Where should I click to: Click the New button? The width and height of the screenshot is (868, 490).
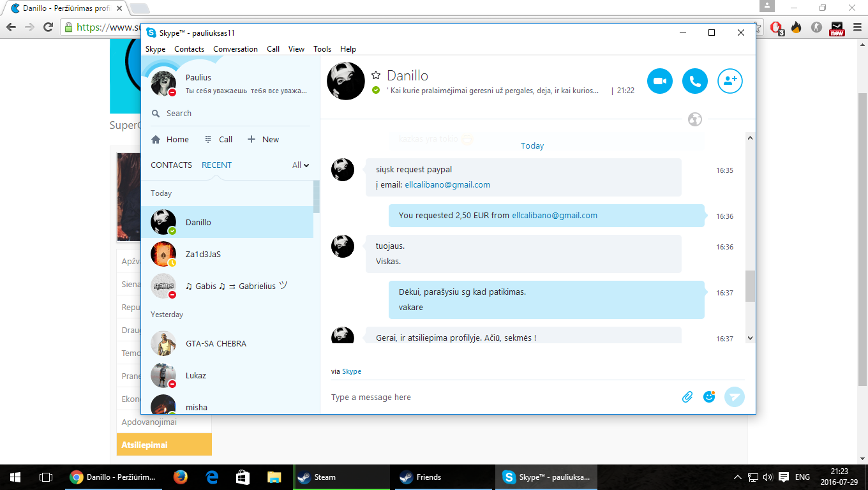tap(263, 139)
